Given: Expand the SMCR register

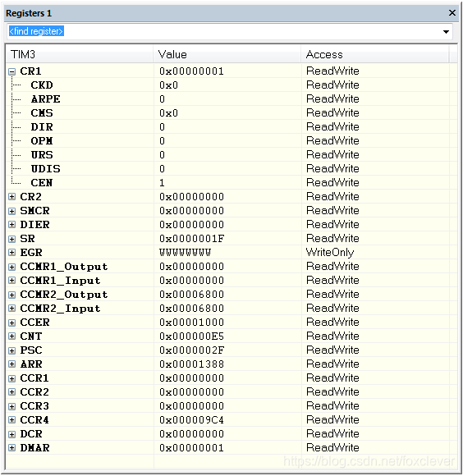Looking at the screenshot, I should pos(11,211).
